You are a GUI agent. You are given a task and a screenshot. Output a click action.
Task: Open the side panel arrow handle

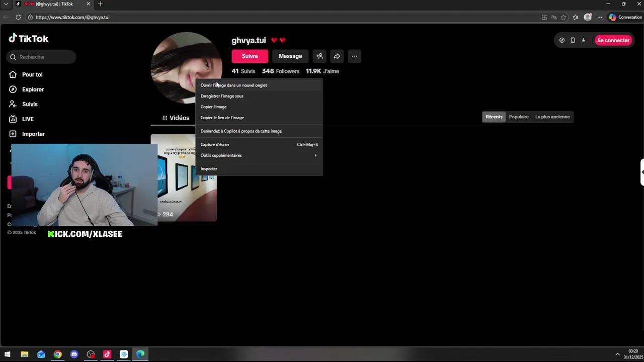[x=642, y=172]
